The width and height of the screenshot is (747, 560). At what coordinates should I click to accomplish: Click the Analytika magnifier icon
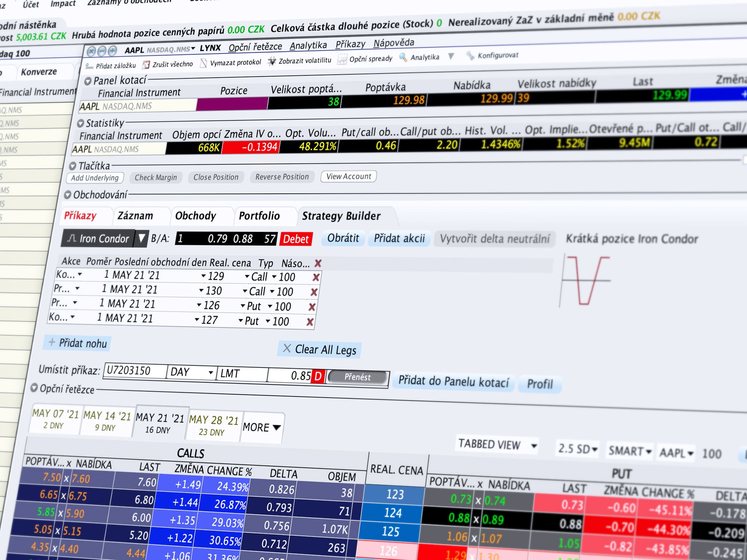coord(403,58)
